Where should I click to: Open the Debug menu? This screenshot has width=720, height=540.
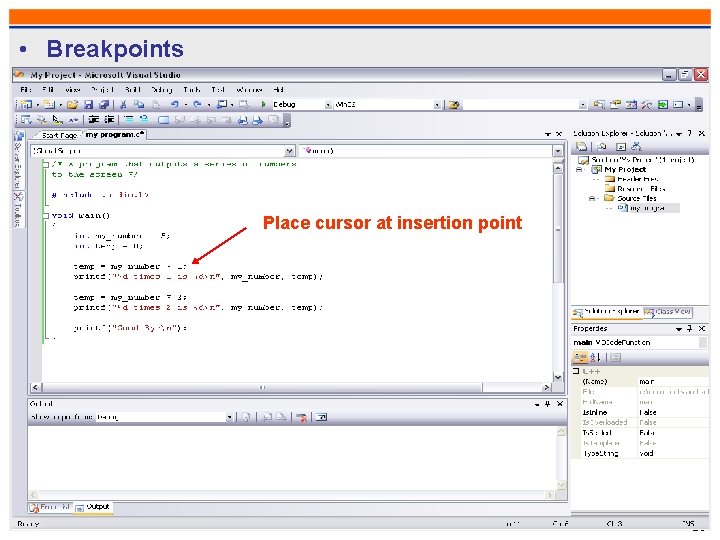point(162,90)
